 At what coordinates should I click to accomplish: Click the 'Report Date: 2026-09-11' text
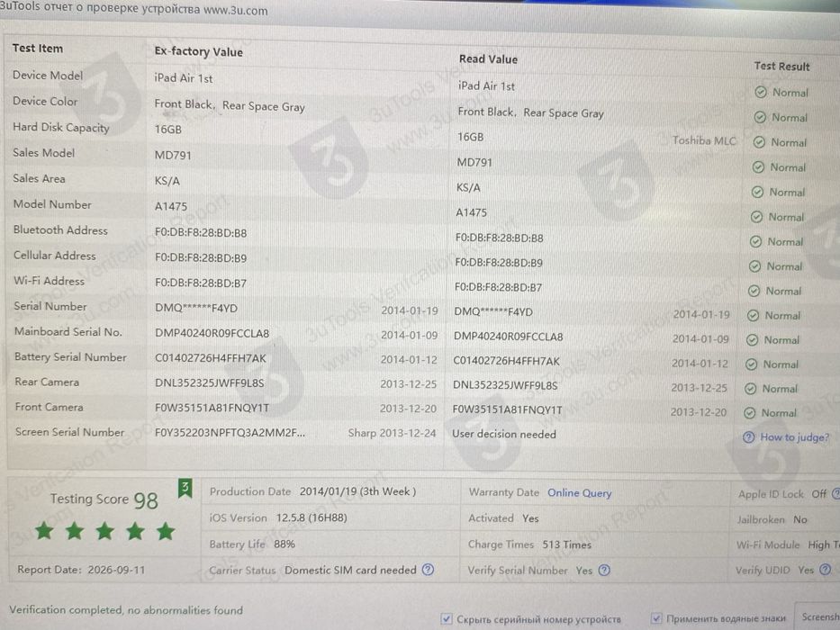click(x=81, y=570)
